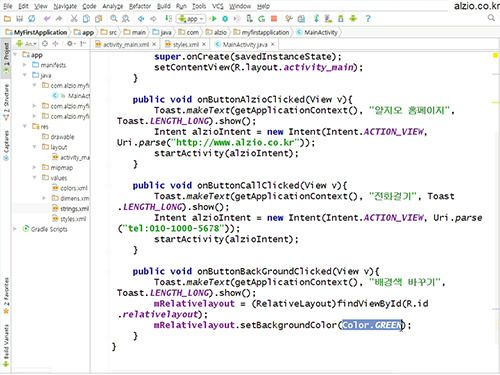Expand the mipmap folder

point(34,167)
